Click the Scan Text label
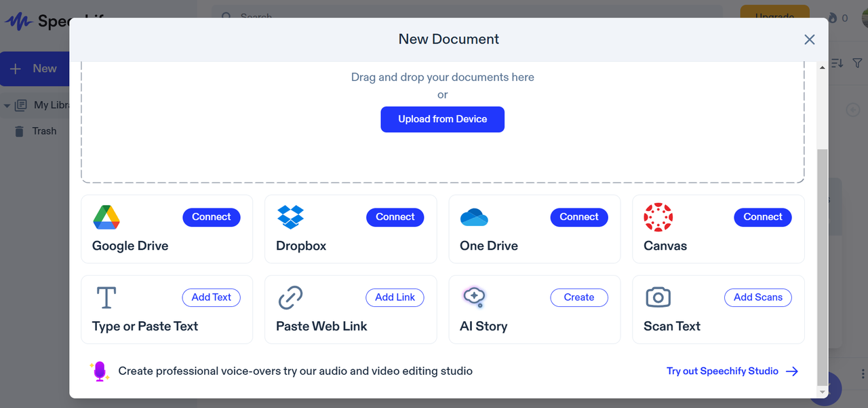This screenshot has width=868, height=408. 672,326
